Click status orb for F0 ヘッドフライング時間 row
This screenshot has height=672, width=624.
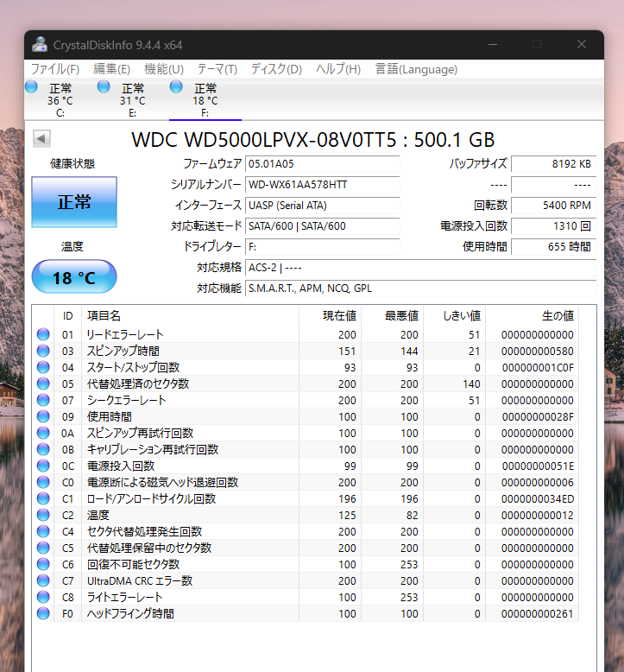(x=43, y=613)
